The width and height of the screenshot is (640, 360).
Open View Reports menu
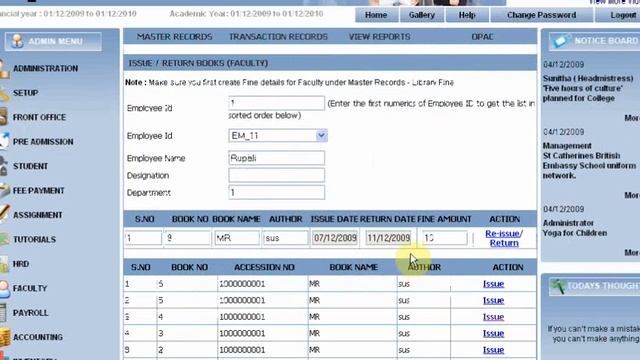379,37
